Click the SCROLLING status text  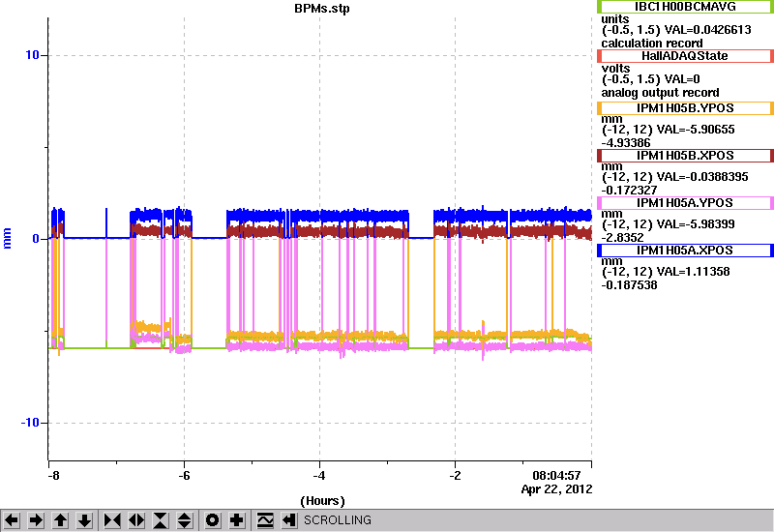pos(338,520)
